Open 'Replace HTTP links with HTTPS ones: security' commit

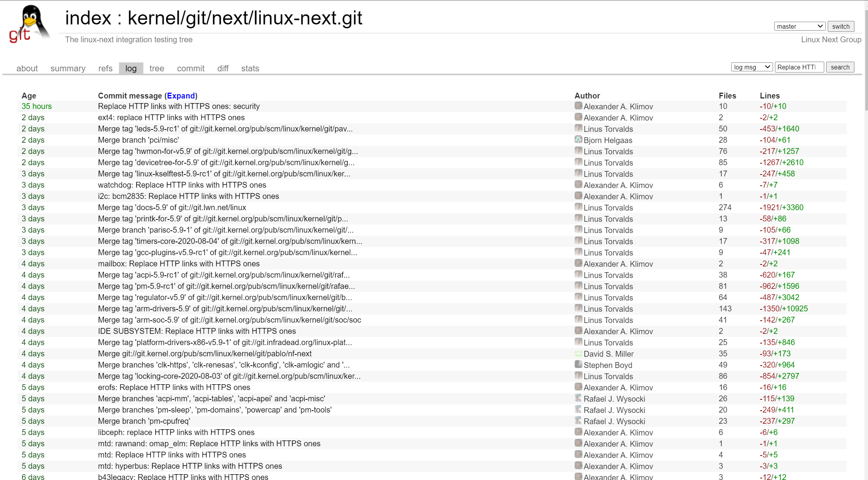[179, 106]
